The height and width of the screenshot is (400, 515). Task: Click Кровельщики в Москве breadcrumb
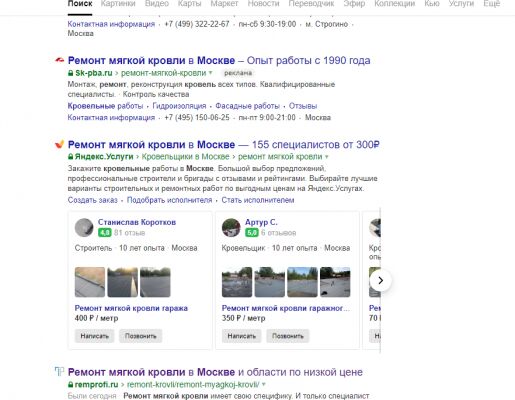(185, 156)
